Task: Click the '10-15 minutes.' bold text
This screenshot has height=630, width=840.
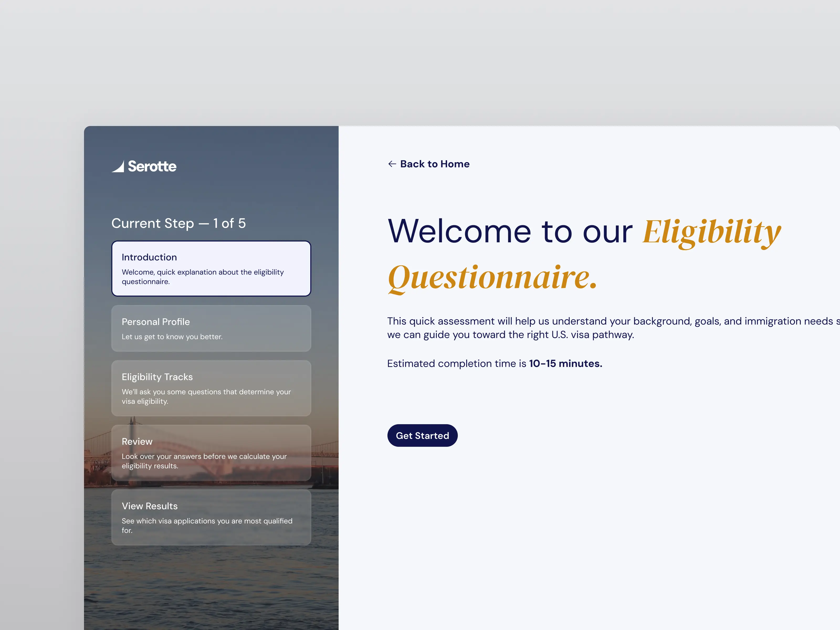Action: (565, 363)
